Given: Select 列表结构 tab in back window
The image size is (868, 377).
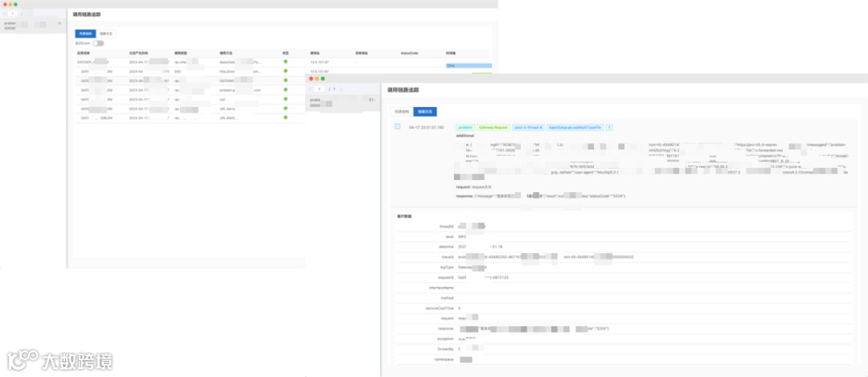Looking at the screenshot, I should pos(86,34).
